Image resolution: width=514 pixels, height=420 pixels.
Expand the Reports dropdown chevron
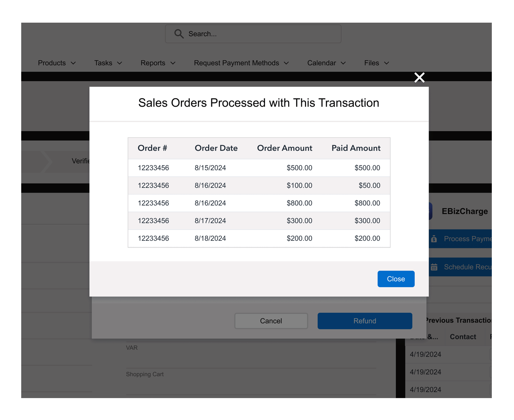pyautogui.click(x=173, y=63)
